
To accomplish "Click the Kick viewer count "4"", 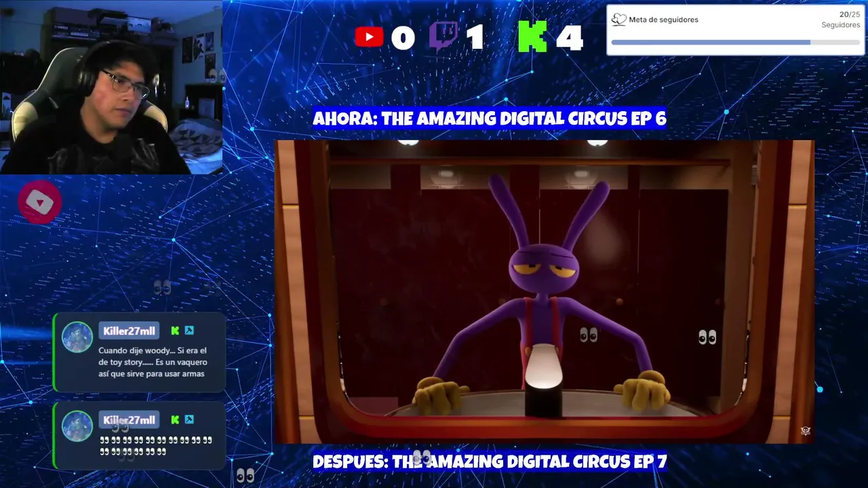I will [x=570, y=38].
